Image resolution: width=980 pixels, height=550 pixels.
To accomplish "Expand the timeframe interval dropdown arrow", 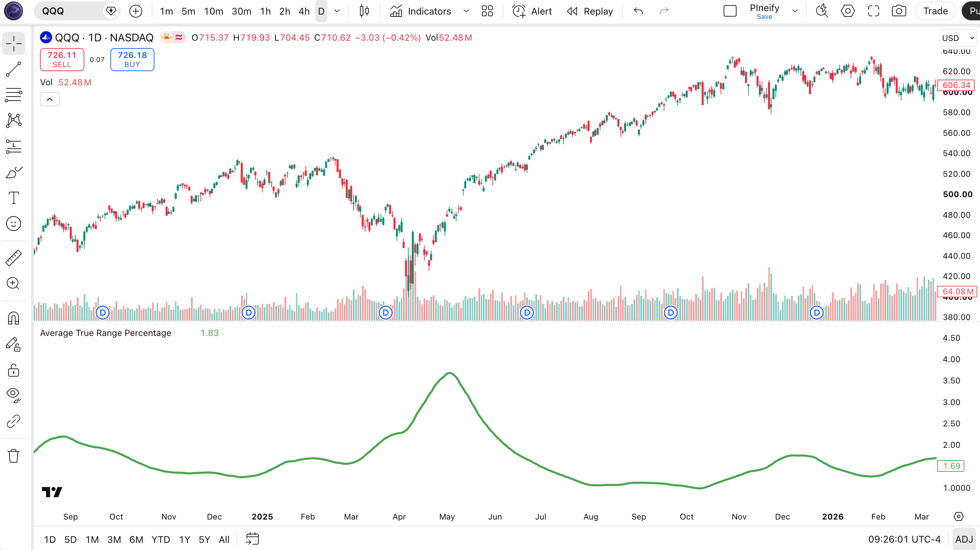I will coord(337,11).
